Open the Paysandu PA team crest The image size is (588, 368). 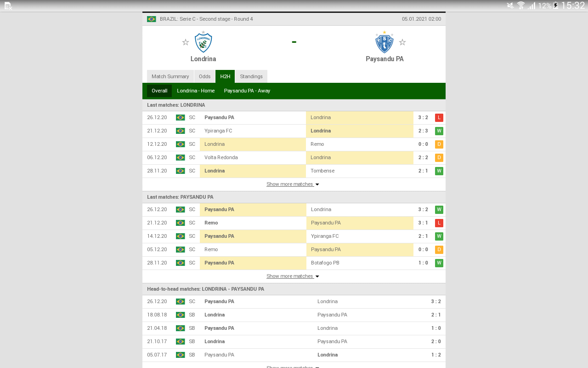(384, 42)
